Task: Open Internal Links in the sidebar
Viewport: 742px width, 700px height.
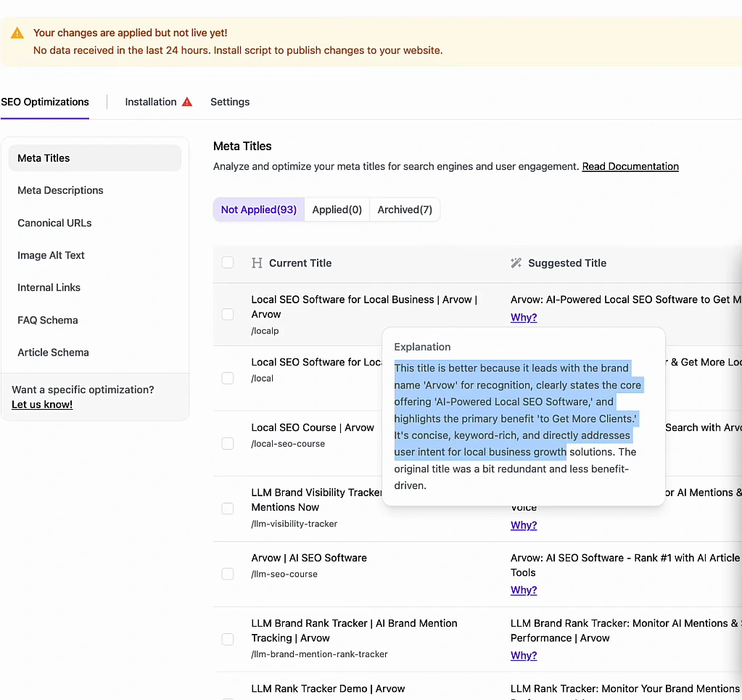Action: coord(49,287)
